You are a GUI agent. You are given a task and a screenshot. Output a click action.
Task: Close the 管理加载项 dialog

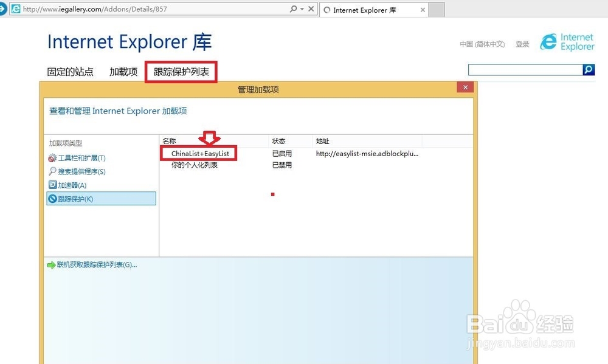click(465, 88)
